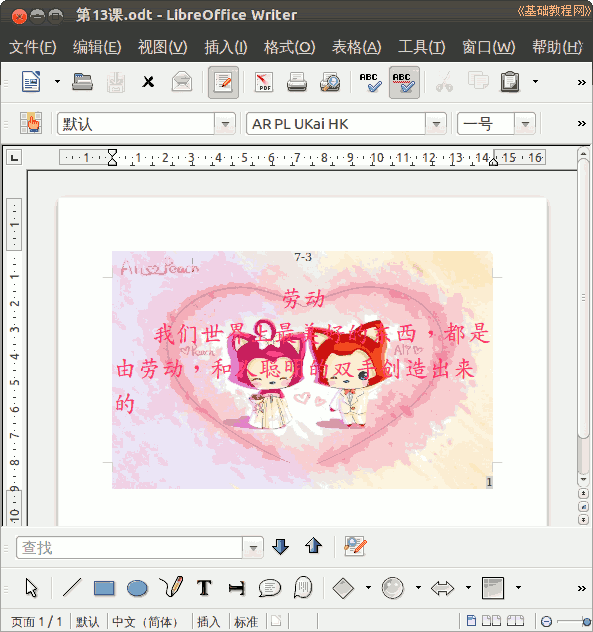This screenshot has height=632, width=593.
Task: Open the Page Preview icon
Action: click(x=330, y=82)
